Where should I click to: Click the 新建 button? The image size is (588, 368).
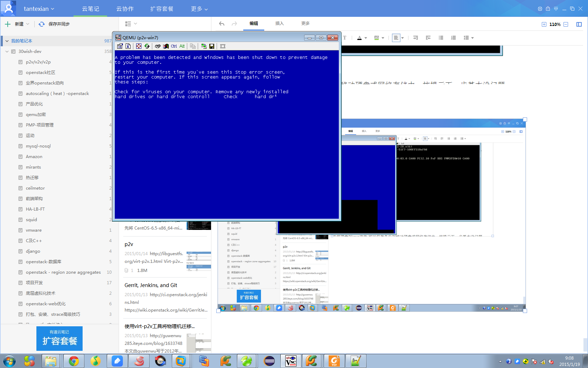click(x=15, y=24)
